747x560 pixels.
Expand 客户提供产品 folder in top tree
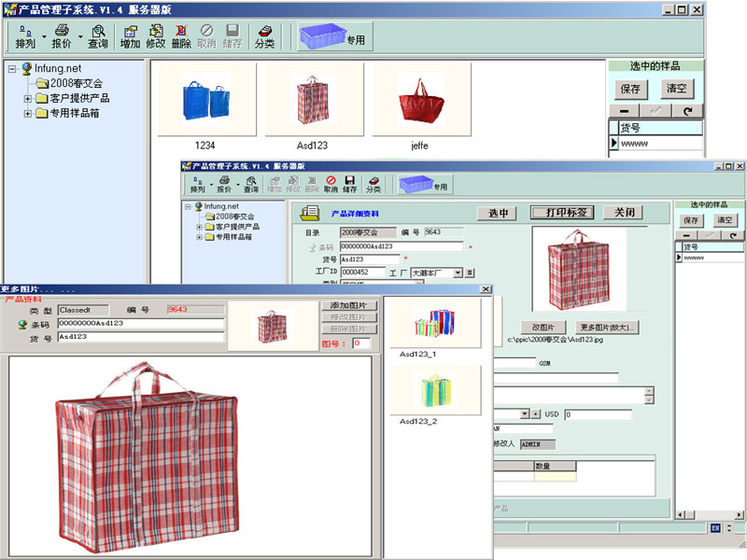[28, 98]
